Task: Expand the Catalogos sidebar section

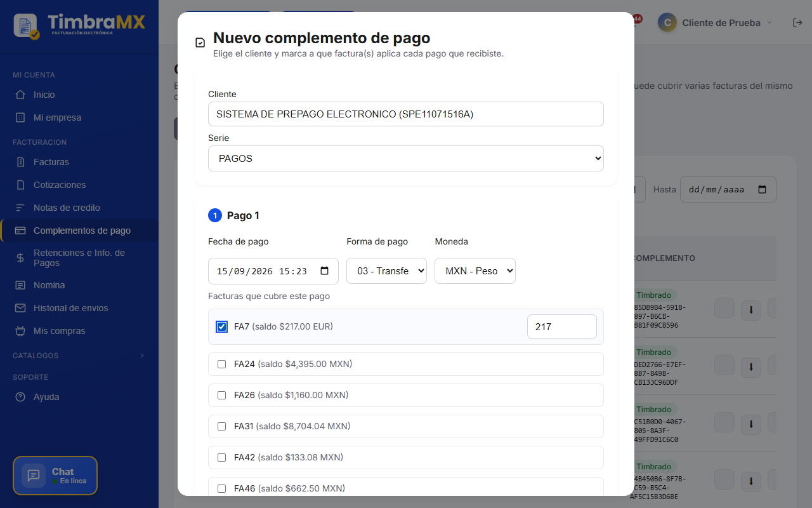Action: [79, 356]
